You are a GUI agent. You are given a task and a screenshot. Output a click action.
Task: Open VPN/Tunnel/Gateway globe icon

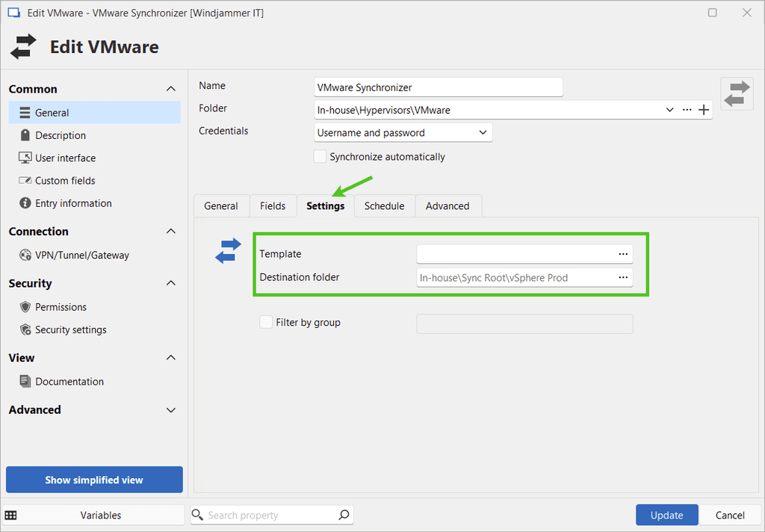coord(25,255)
